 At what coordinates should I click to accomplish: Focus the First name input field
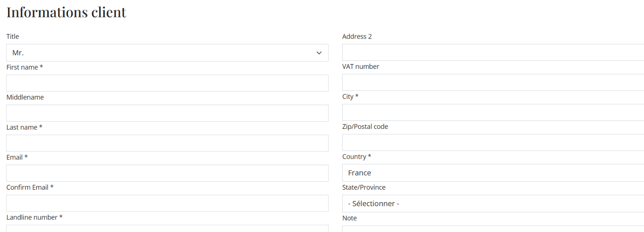(x=167, y=83)
